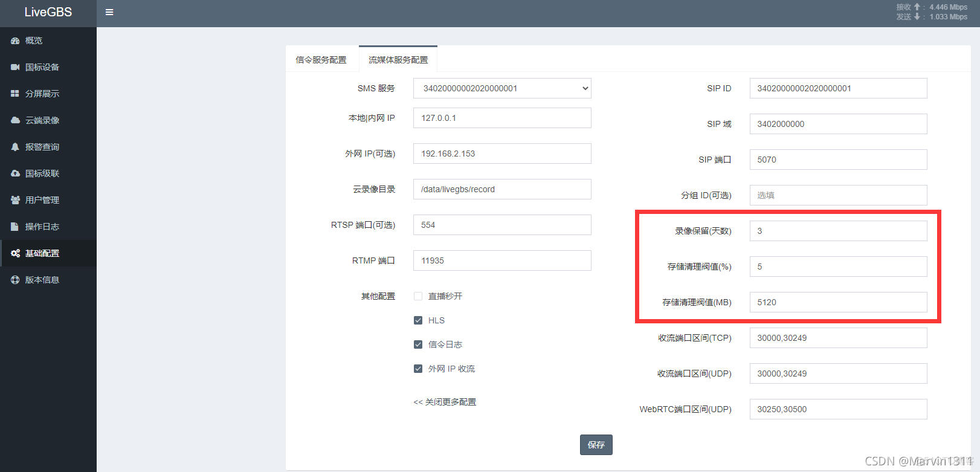
Task: Open 操作日志 menu item
Action: point(48,227)
